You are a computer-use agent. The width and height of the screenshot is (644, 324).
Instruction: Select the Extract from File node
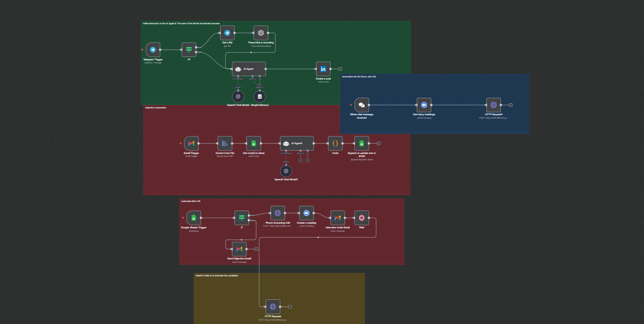coord(225,143)
